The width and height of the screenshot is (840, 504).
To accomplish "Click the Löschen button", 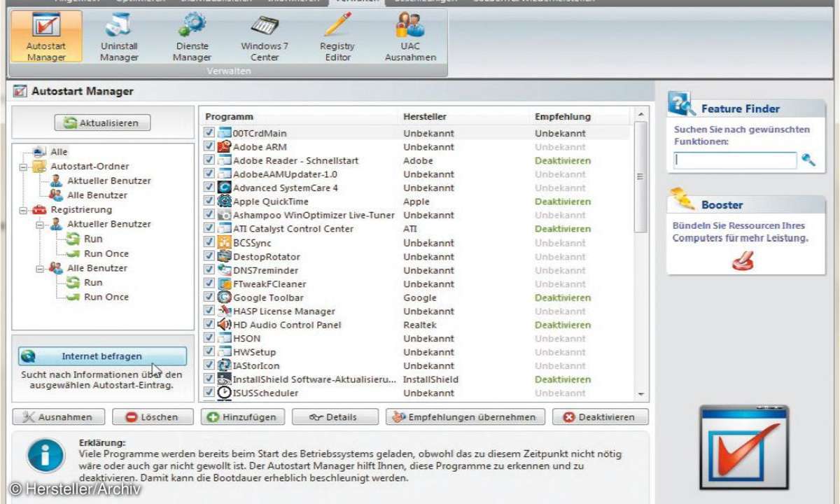I will pyautogui.click(x=153, y=417).
